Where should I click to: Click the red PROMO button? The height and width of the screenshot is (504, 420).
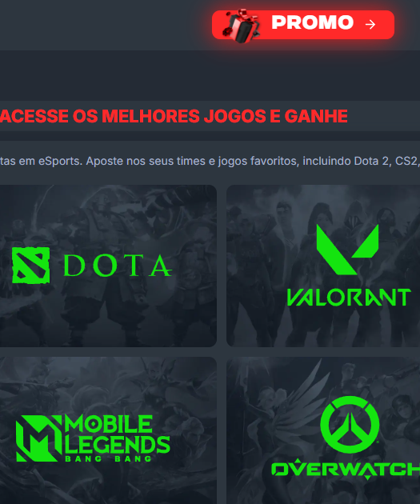[x=303, y=25]
